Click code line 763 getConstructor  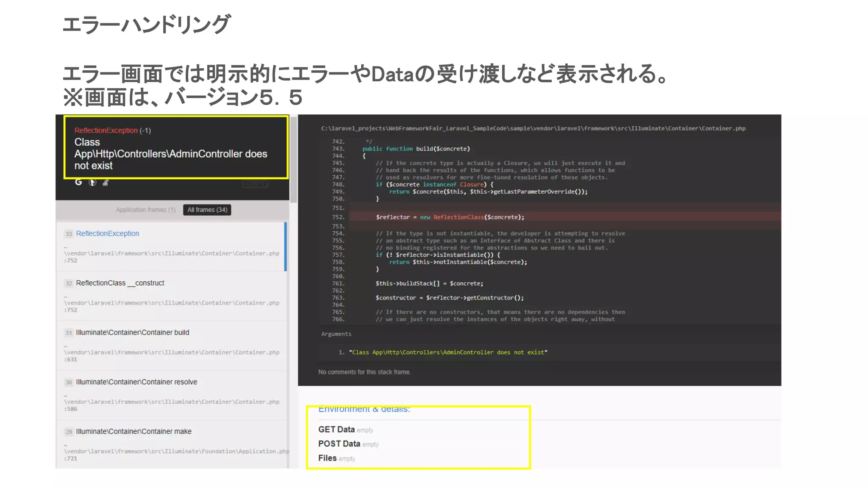click(449, 298)
